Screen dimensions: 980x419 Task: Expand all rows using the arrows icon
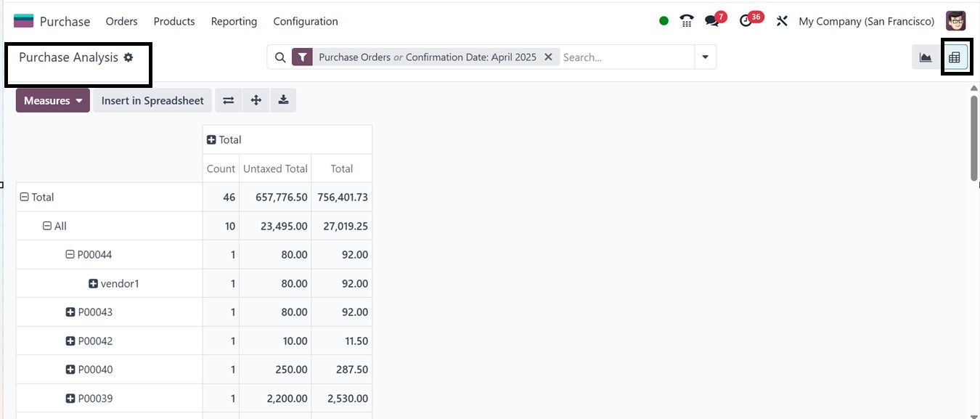[x=256, y=100]
